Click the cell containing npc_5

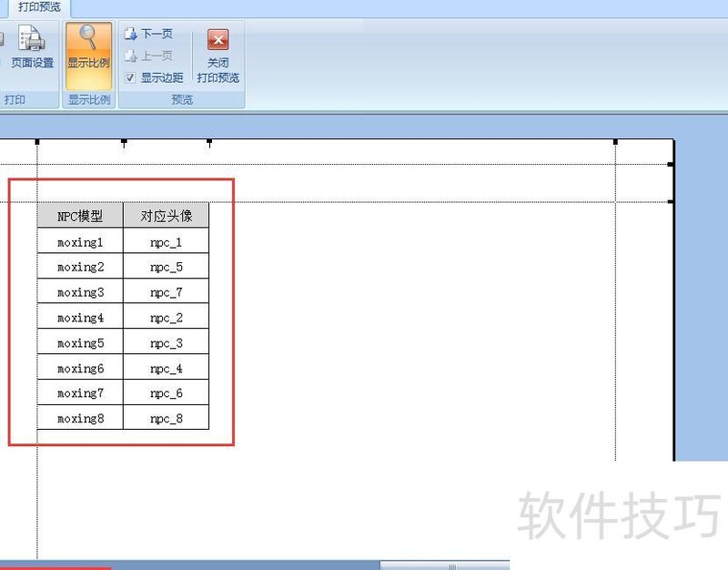point(166,266)
